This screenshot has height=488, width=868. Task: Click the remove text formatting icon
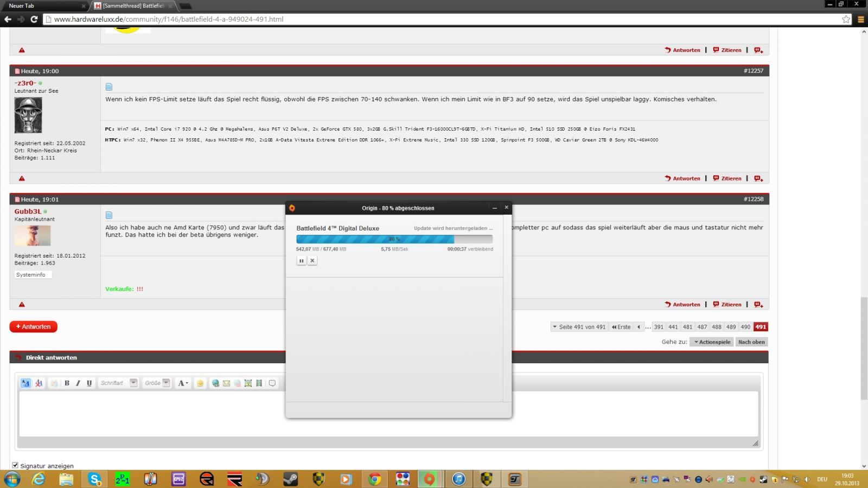point(39,383)
